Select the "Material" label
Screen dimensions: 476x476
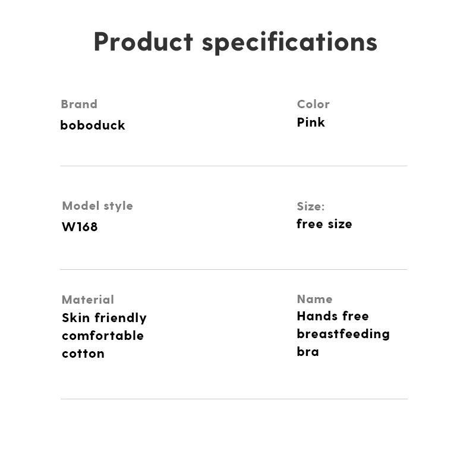click(88, 300)
